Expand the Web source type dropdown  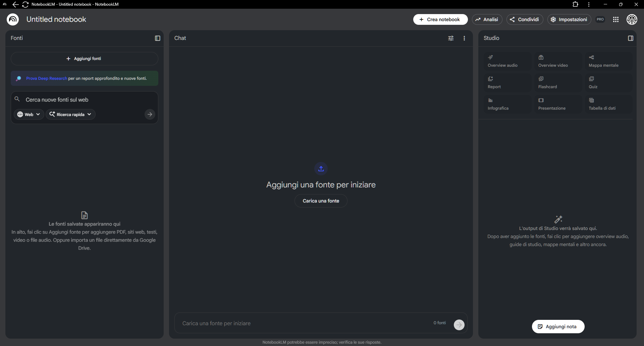29,114
